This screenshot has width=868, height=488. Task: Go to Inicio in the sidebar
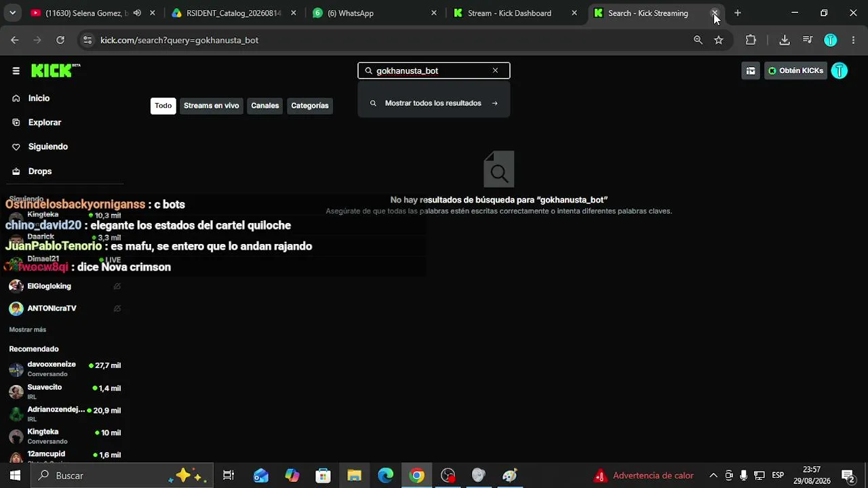(x=39, y=98)
